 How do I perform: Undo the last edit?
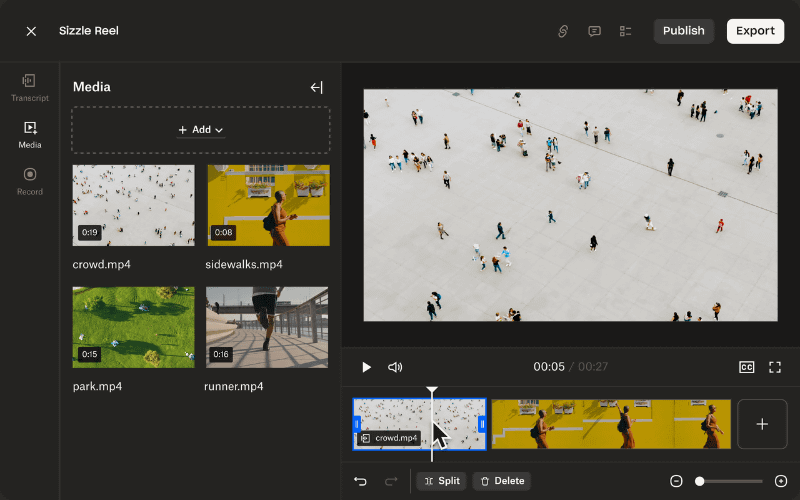pyautogui.click(x=360, y=481)
